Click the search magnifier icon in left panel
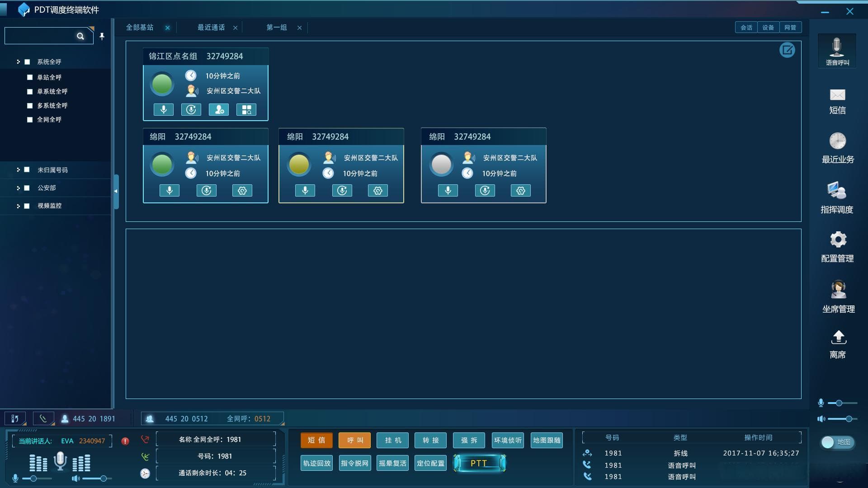The width and height of the screenshot is (868, 488). click(80, 36)
